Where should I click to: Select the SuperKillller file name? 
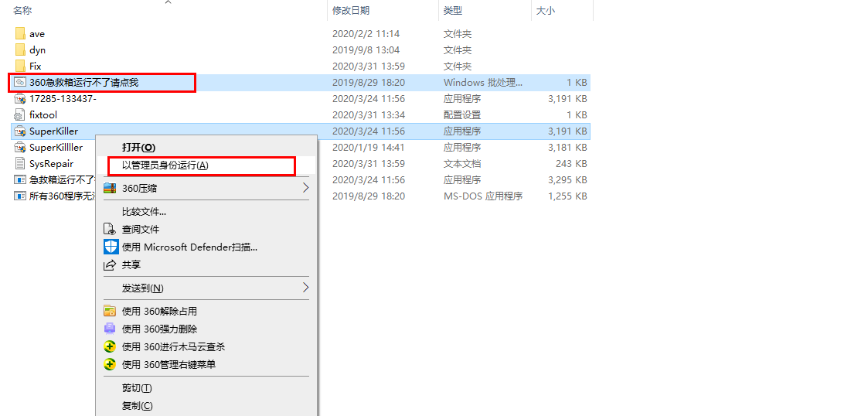click(56, 148)
